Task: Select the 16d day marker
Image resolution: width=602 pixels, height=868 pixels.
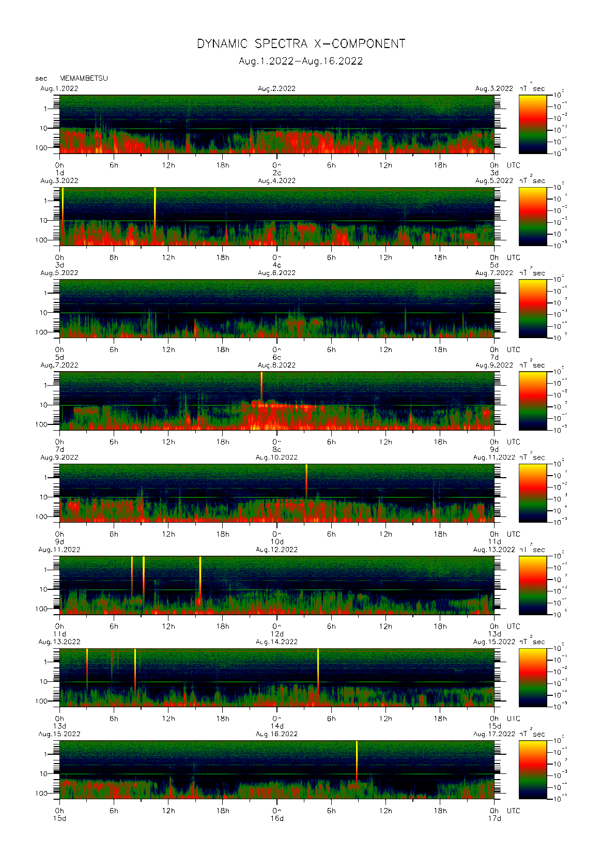Action: (277, 818)
